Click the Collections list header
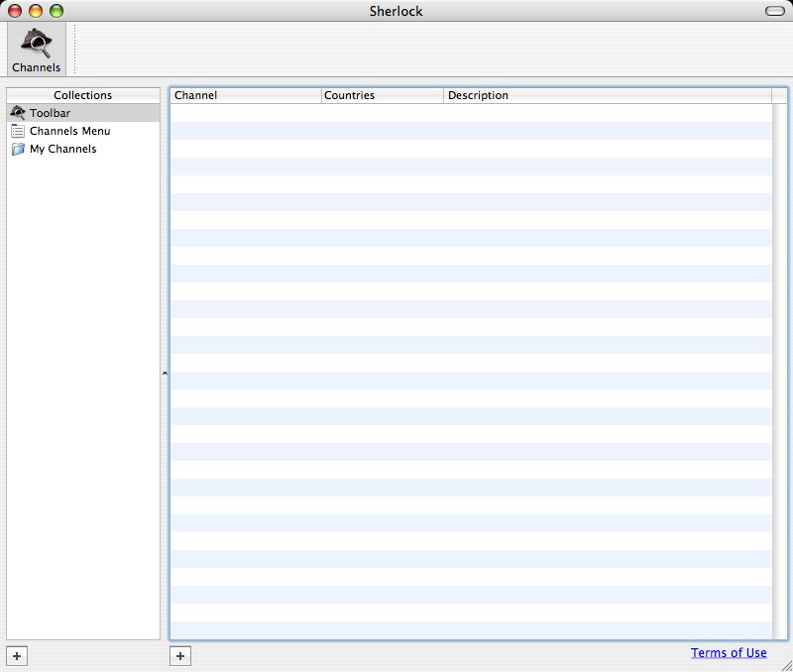Image resolution: width=793 pixels, height=672 pixels. pyautogui.click(x=83, y=95)
